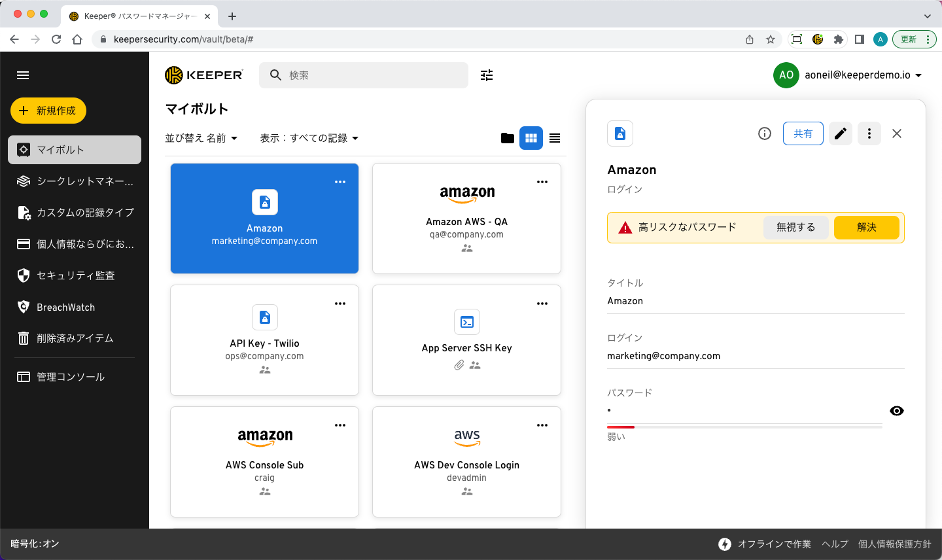Click the yellow 新規作成 button
Screen dimensions: 942x560
[48, 111]
